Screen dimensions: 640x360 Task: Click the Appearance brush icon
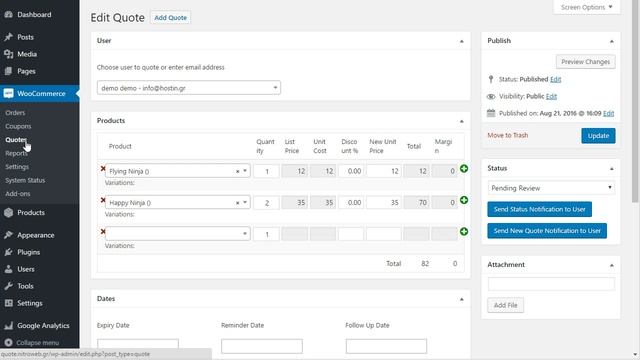[9, 235]
